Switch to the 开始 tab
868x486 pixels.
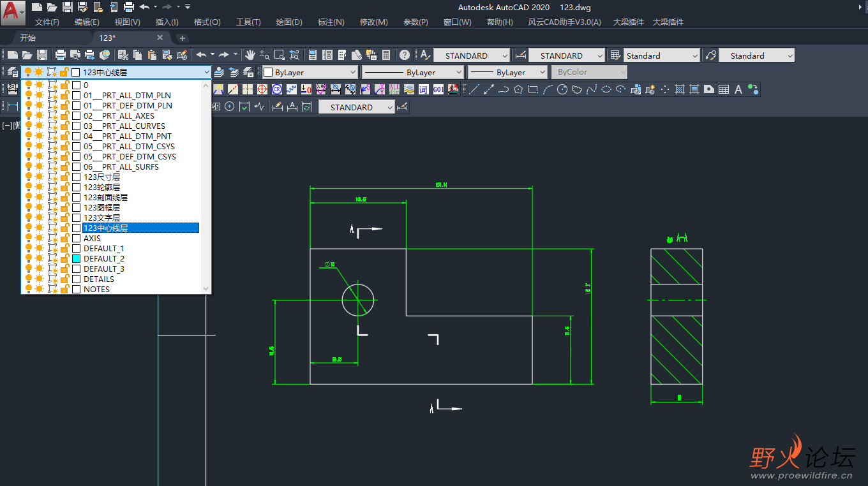click(27, 38)
